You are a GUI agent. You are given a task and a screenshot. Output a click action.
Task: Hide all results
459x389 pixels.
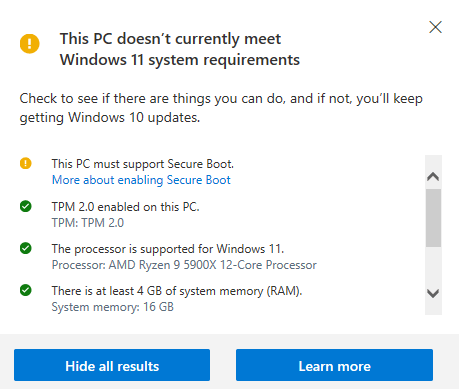(112, 365)
